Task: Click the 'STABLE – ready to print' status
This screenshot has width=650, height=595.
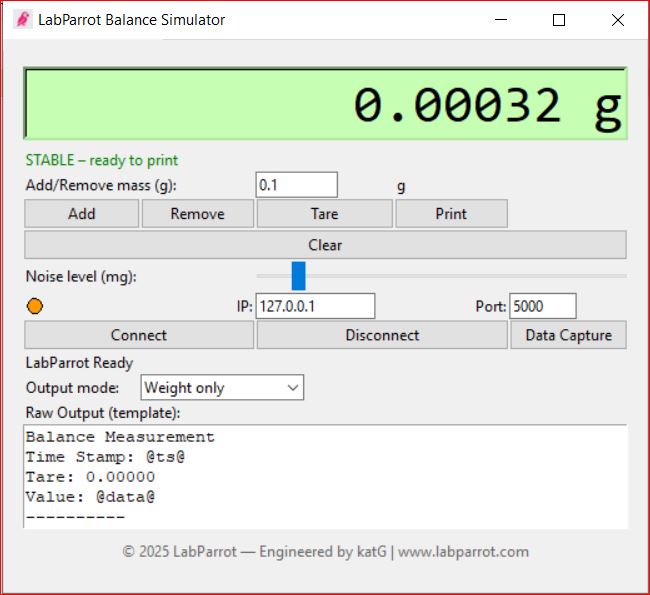Action: click(x=102, y=160)
